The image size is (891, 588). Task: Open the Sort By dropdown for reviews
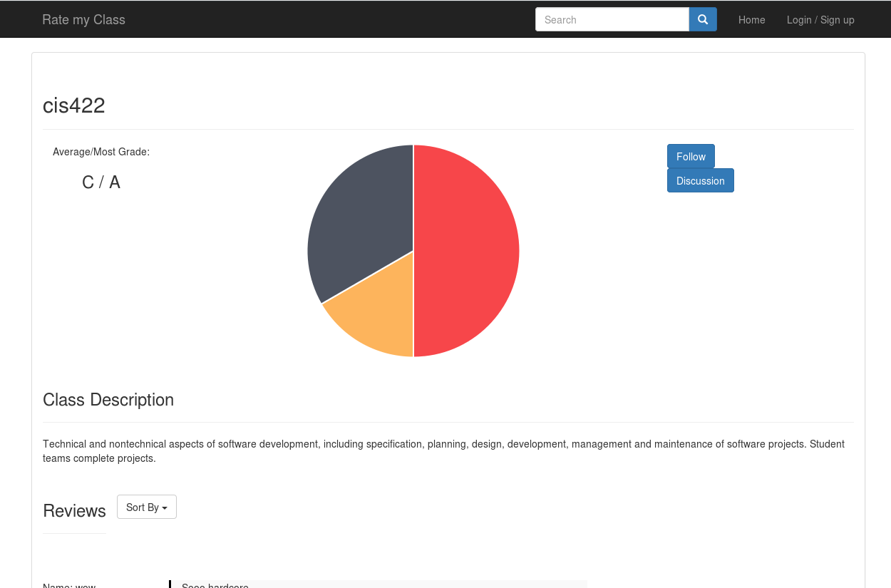click(146, 507)
